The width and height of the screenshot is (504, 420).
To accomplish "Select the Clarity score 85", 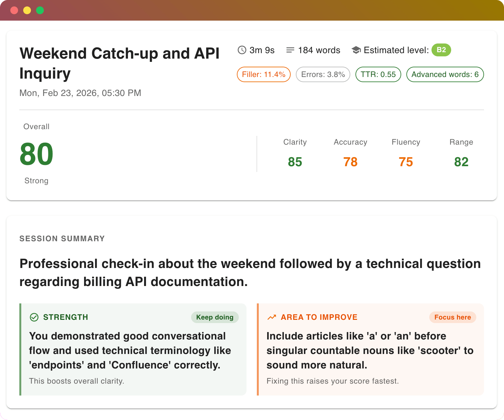I will click(x=295, y=162).
